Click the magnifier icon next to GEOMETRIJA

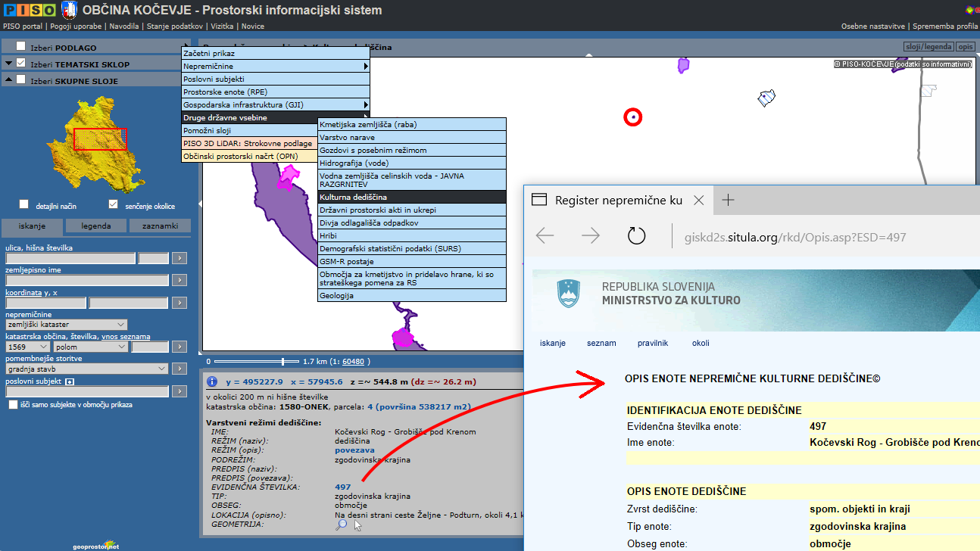pyautogui.click(x=342, y=524)
